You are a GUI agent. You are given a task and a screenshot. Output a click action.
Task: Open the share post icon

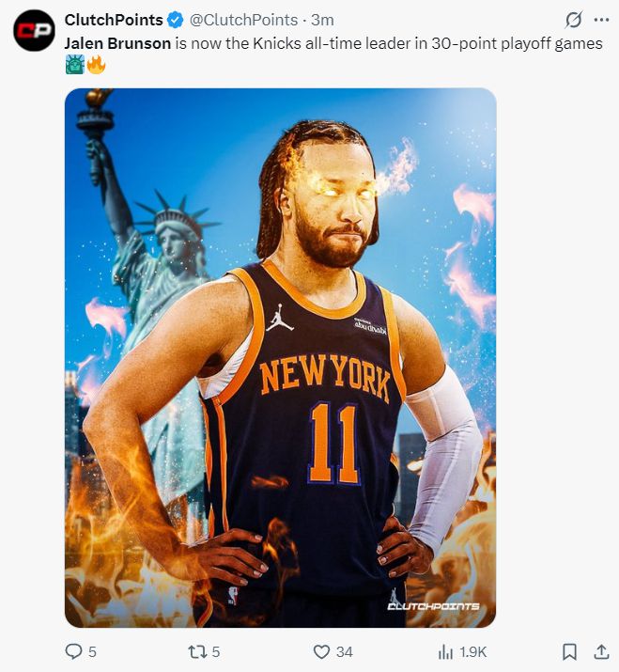(x=601, y=651)
